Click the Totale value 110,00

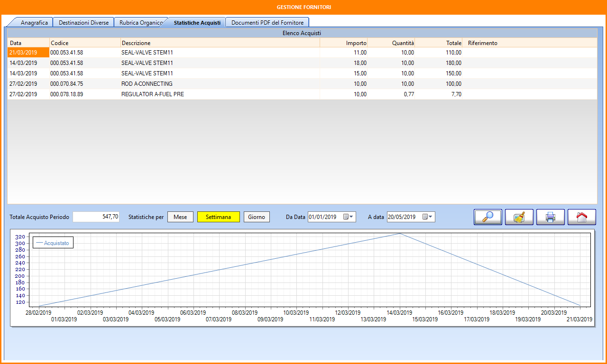point(453,53)
